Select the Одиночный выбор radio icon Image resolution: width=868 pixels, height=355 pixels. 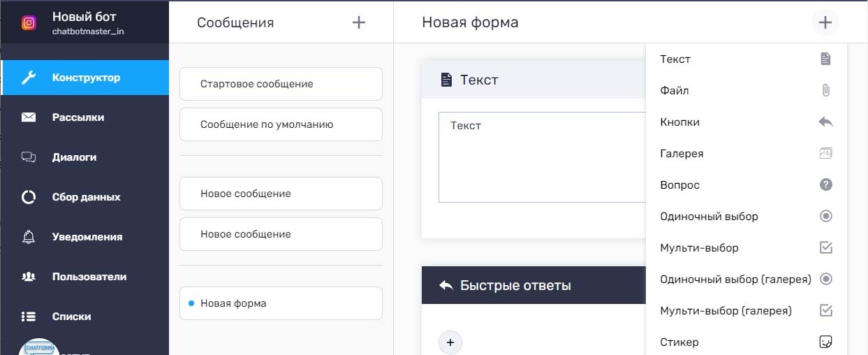point(825,217)
